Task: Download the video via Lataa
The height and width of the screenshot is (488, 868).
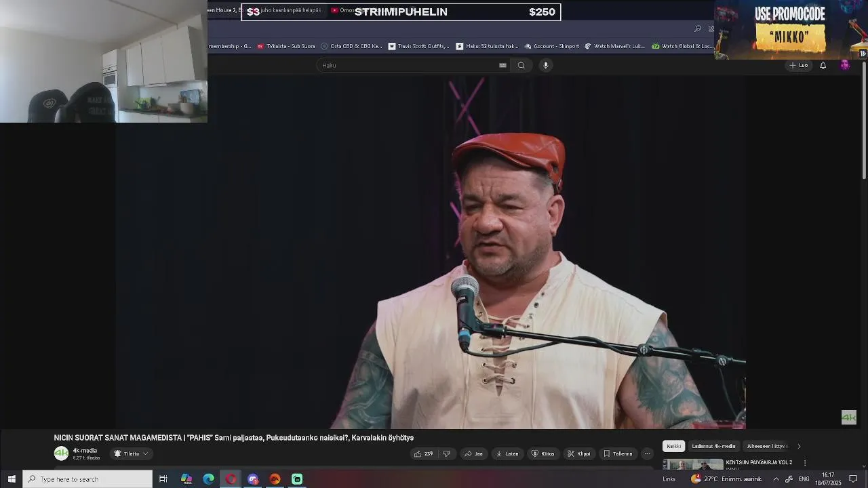Action: click(x=507, y=453)
